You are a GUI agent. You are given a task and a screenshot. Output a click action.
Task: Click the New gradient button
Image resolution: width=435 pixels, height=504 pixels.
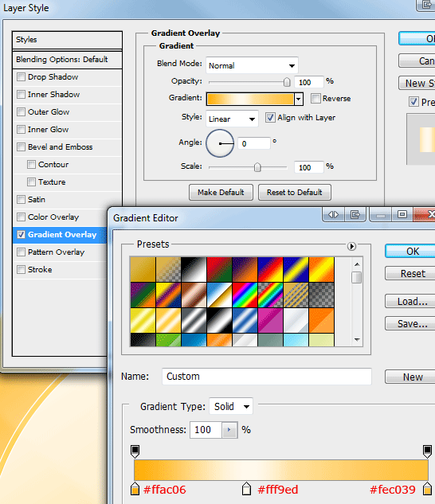coord(410,377)
